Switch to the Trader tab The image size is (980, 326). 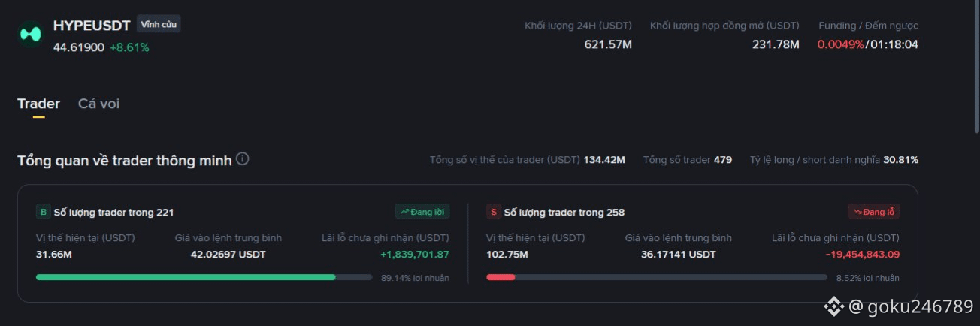coord(38,104)
